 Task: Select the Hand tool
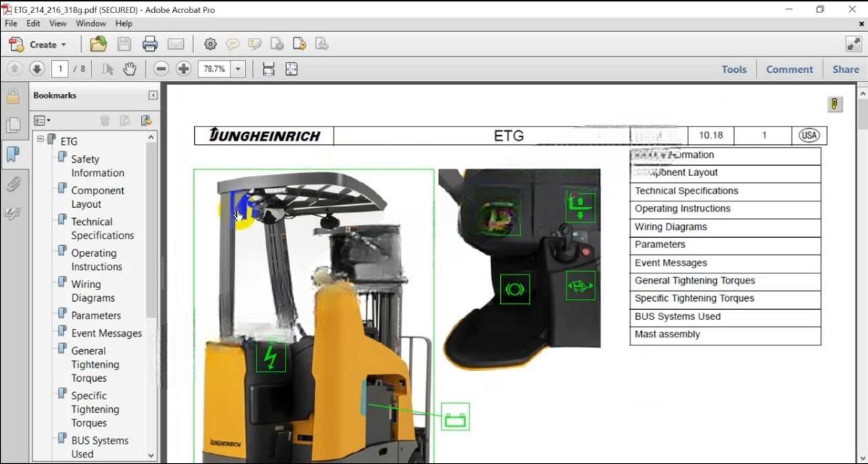[129, 68]
